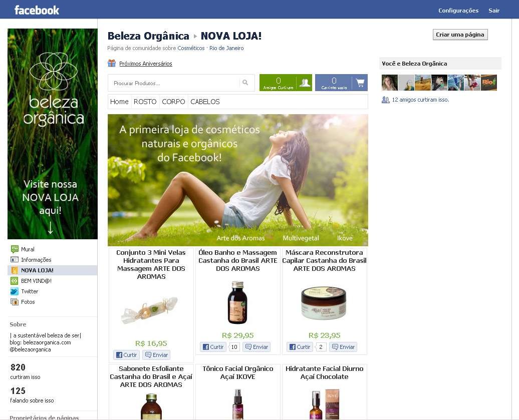Click Curtir under Máscara Reconstrutora Capilar
The height and width of the screenshot is (420, 519).
pos(300,347)
